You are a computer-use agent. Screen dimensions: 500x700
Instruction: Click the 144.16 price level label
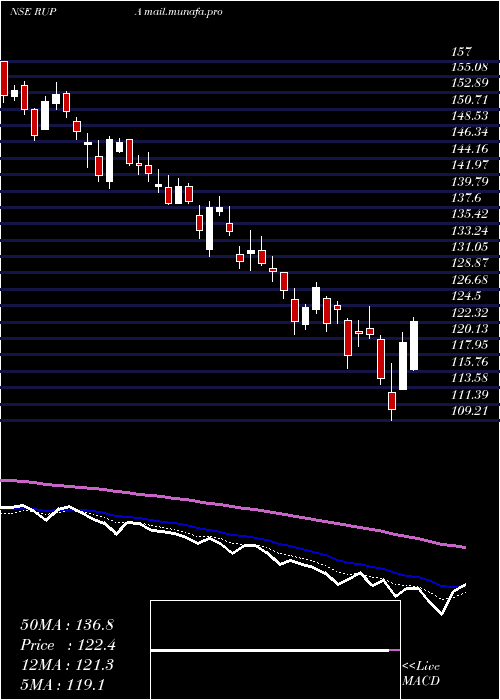[x=470, y=149]
